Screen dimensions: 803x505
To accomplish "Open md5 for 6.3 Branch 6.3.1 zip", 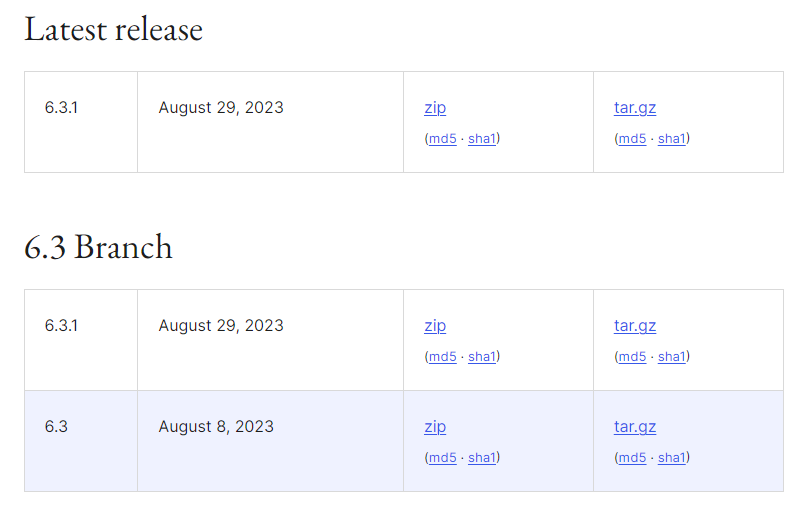I will 442,357.
